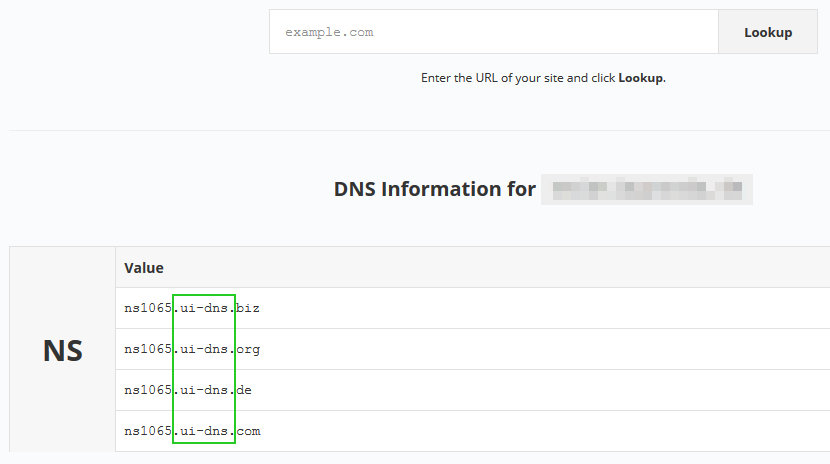Image resolution: width=830 pixels, height=464 pixels.
Task: Click the "biz" suffix in first nameserver
Action: coord(248,308)
